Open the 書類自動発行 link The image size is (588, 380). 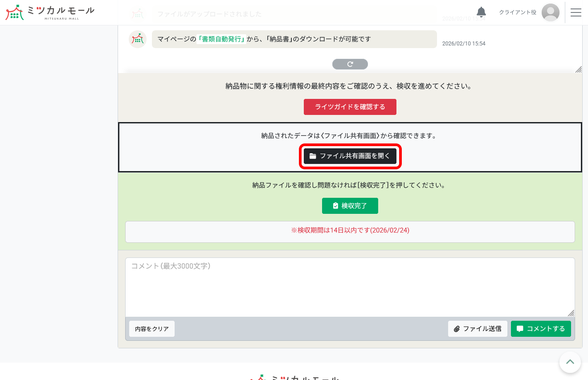[x=221, y=39]
